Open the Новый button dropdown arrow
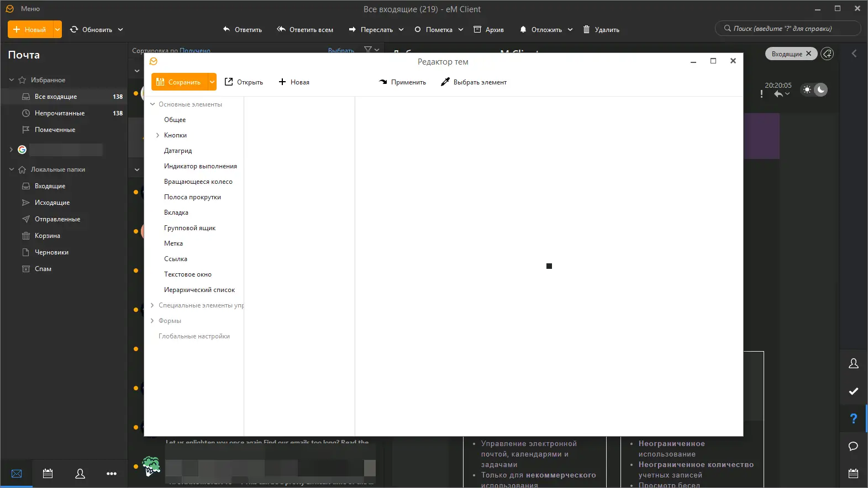The height and width of the screenshot is (488, 868). [x=57, y=30]
